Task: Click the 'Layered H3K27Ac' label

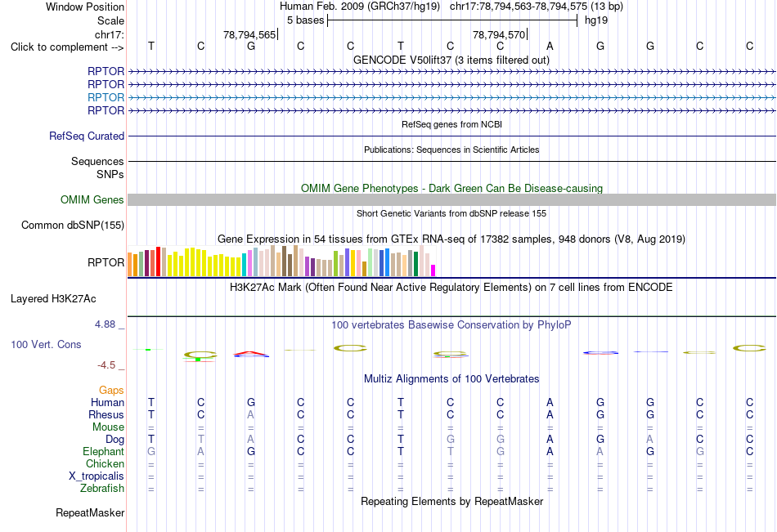Action: (53, 299)
